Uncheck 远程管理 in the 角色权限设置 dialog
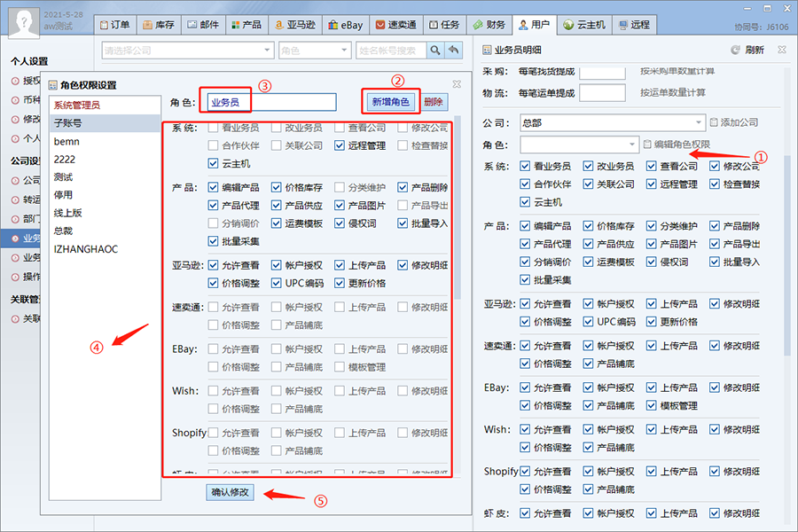 (340, 145)
